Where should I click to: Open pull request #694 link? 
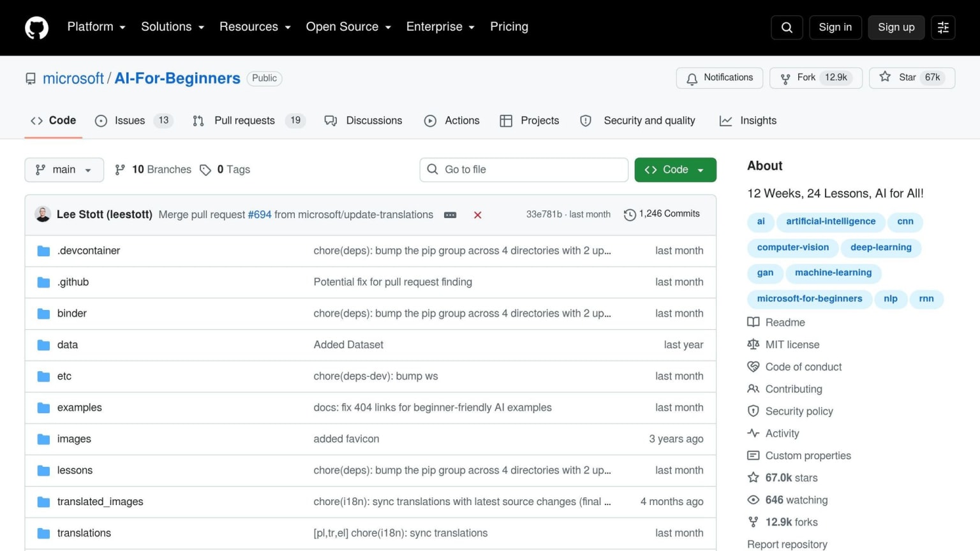tap(260, 215)
